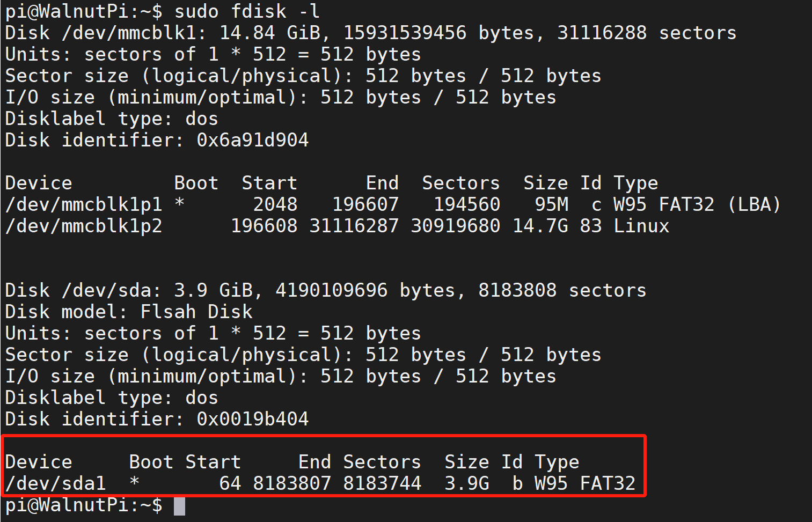
Task: Click Id value 'b' in sda1 row
Action: click(x=517, y=483)
